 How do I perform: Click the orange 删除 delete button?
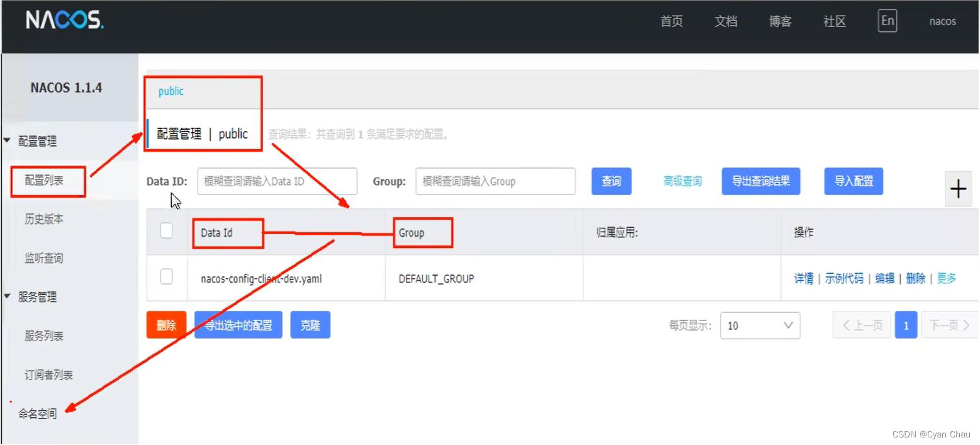tap(166, 325)
